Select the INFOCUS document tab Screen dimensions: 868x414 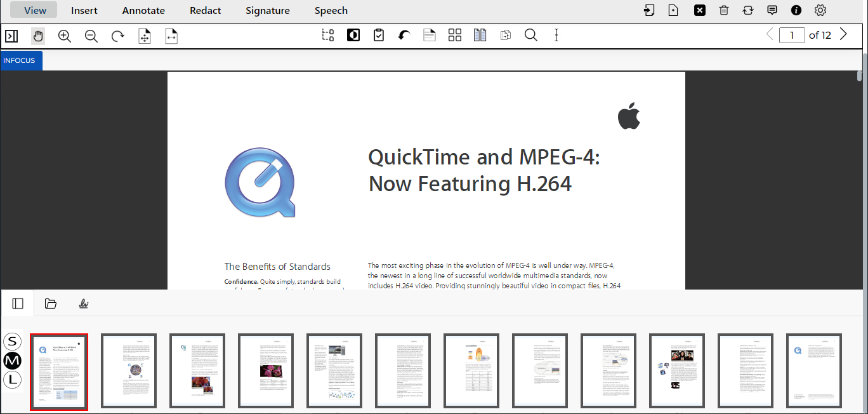tap(21, 60)
